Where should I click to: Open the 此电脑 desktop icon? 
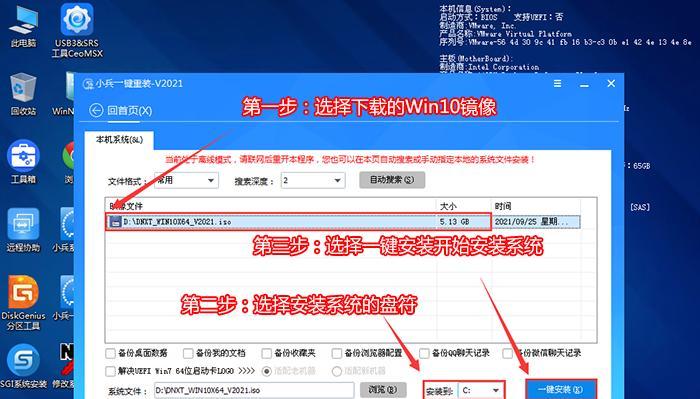(x=23, y=26)
